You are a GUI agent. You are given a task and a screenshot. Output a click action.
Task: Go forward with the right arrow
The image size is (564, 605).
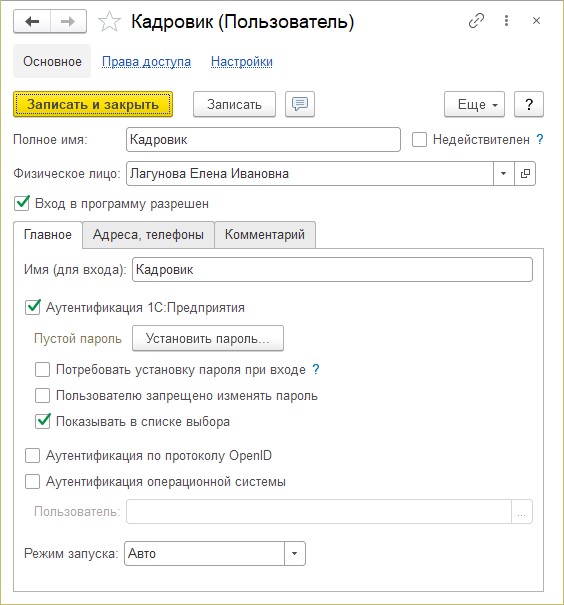pyautogui.click(x=68, y=22)
